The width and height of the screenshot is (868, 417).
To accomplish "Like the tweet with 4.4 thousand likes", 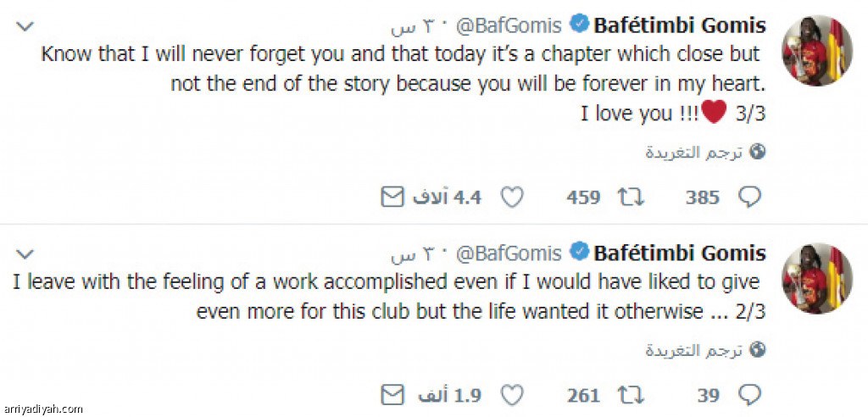I will click(510, 197).
